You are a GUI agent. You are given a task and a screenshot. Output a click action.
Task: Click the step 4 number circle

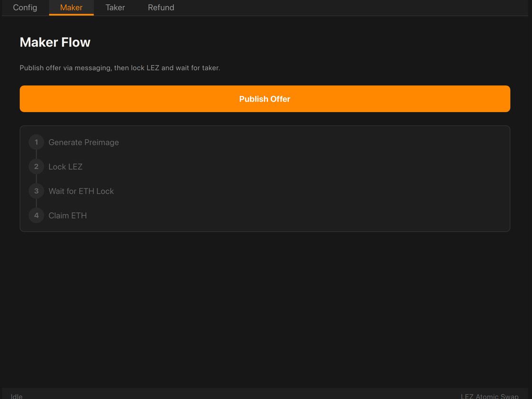pyautogui.click(x=36, y=216)
